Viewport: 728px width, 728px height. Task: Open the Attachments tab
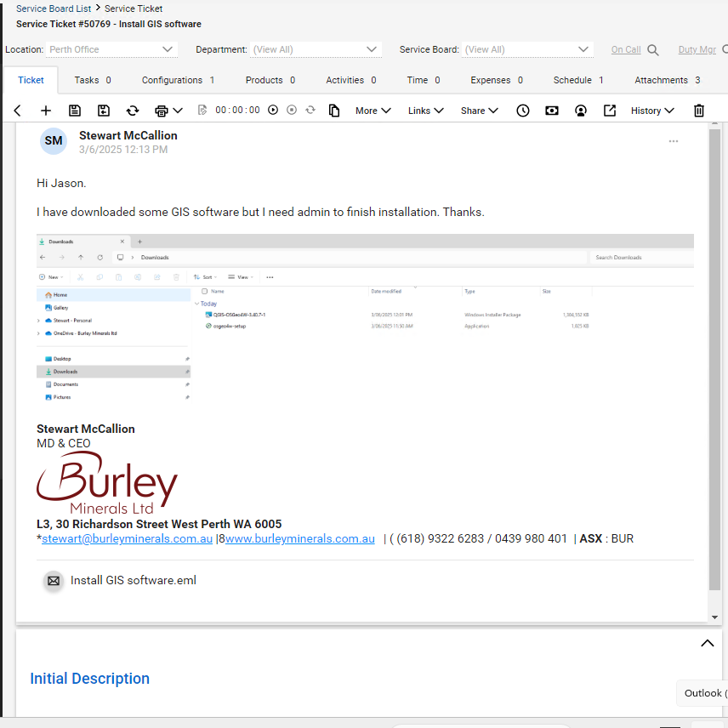[667, 80]
